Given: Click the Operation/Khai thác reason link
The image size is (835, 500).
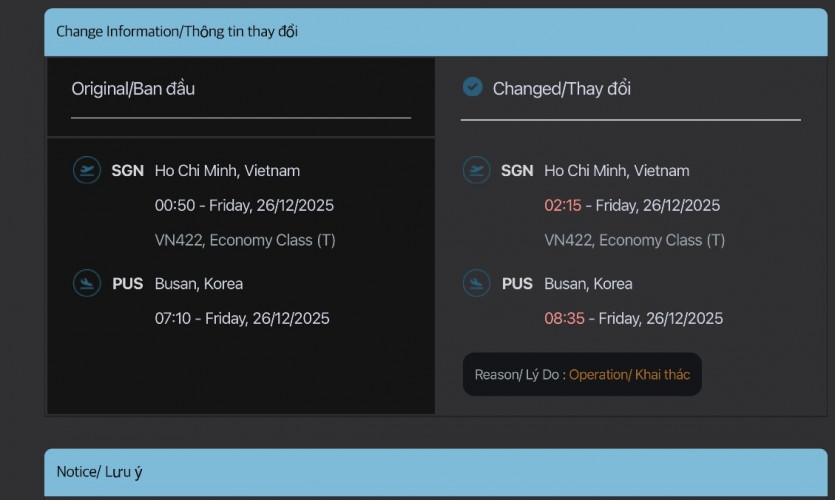Looking at the screenshot, I should click(x=629, y=375).
